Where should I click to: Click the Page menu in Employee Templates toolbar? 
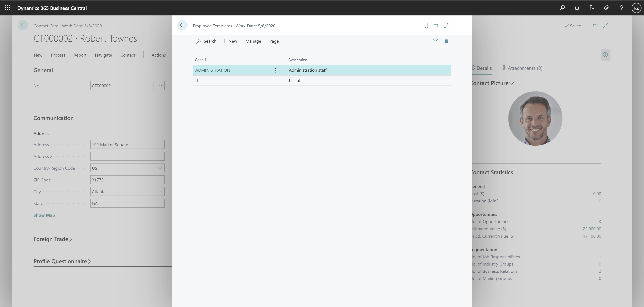274,41
